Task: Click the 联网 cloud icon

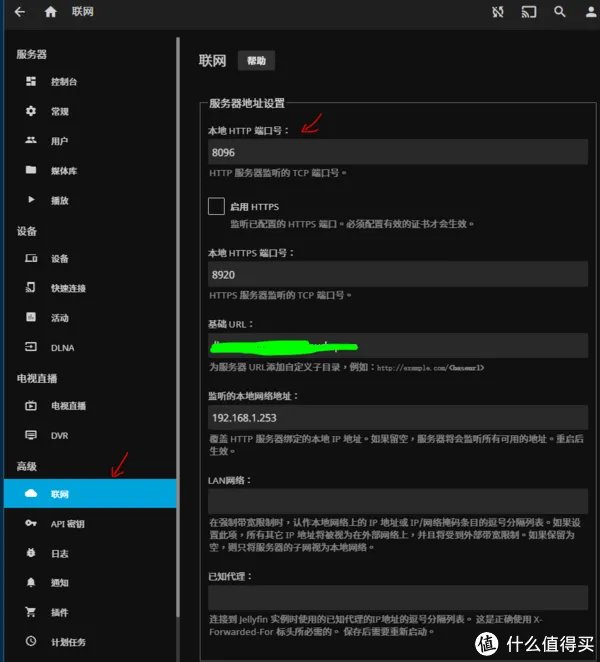Action: pyautogui.click(x=31, y=493)
